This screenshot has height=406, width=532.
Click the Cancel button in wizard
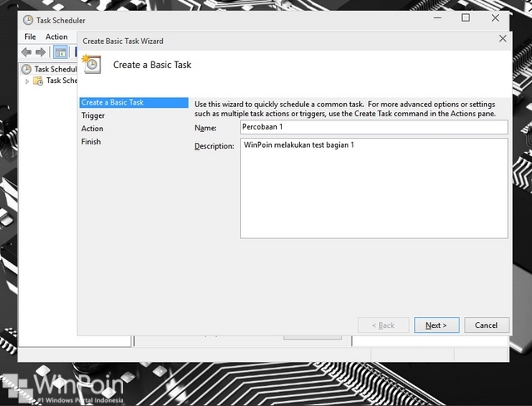(x=486, y=325)
